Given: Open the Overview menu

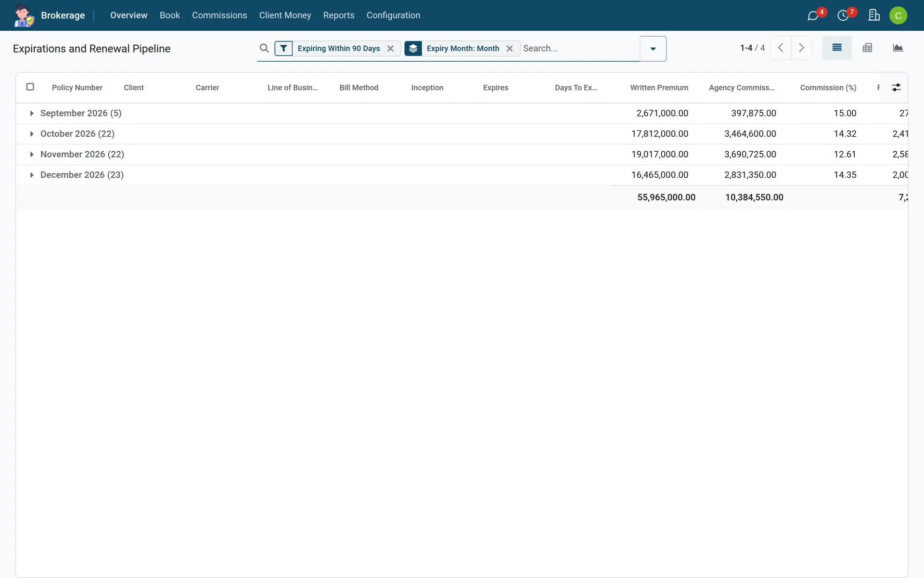Looking at the screenshot, I should click(x=128, y=15).
